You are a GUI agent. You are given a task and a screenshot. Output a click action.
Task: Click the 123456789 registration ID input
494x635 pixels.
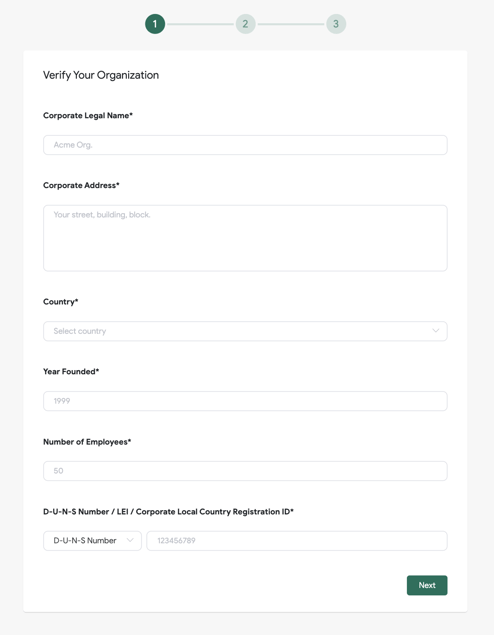click(297, 541)
